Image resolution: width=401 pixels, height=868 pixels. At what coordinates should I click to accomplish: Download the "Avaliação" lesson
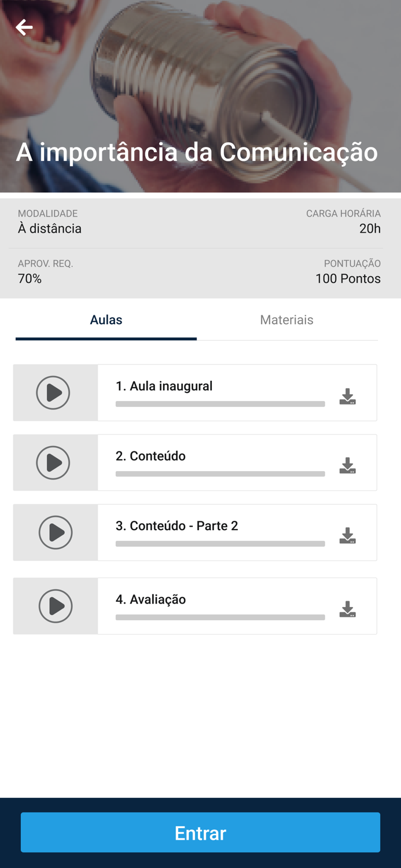click(x=347, y=609)
